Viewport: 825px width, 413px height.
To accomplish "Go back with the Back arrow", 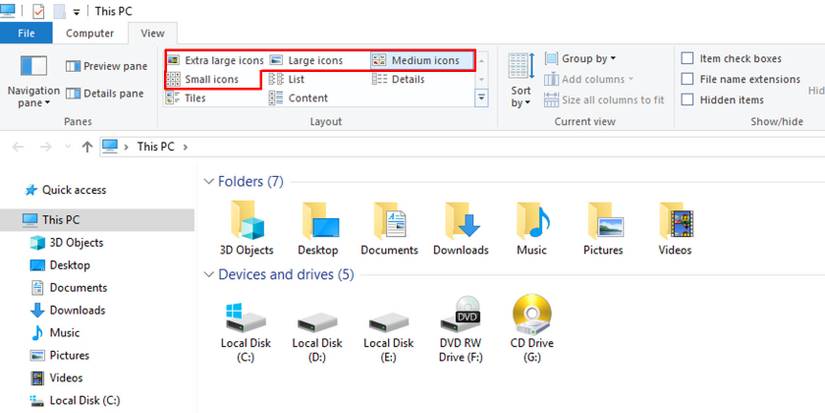I will [x=18, y=147].
